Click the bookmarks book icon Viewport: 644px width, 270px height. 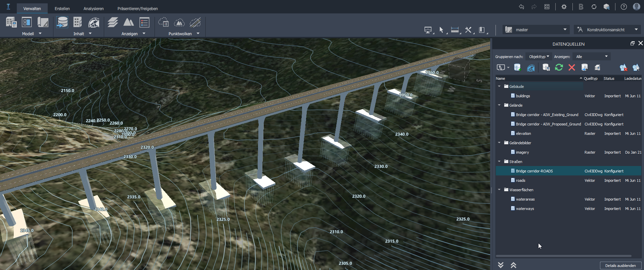[x=482, y=30]
